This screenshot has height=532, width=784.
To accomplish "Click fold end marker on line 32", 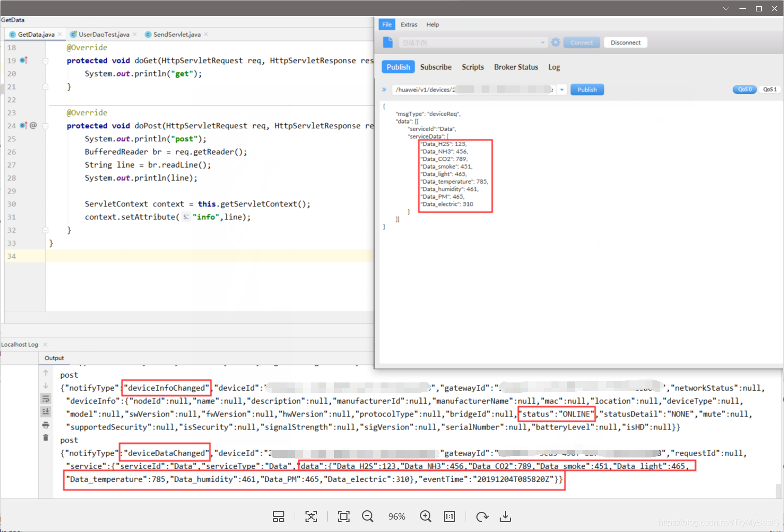I will 46,230.
